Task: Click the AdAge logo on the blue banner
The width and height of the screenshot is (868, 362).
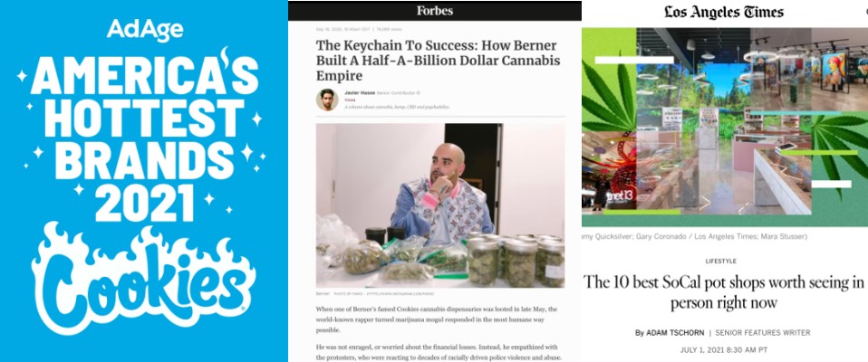Action: point(144,31)
